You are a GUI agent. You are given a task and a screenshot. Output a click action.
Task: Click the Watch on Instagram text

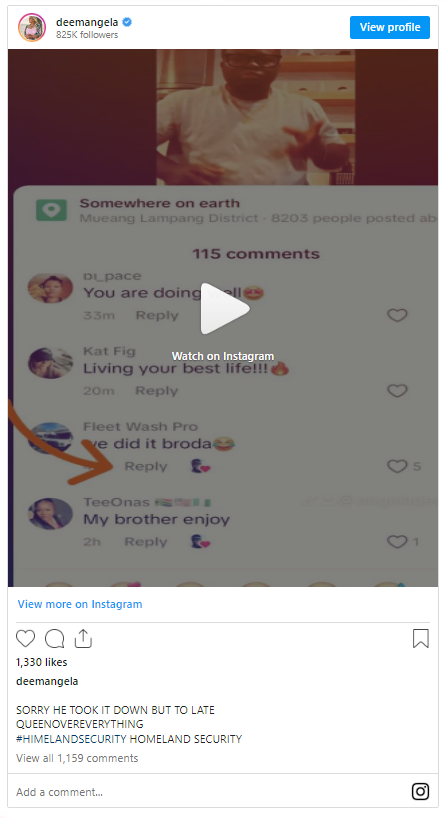(223, 356)
